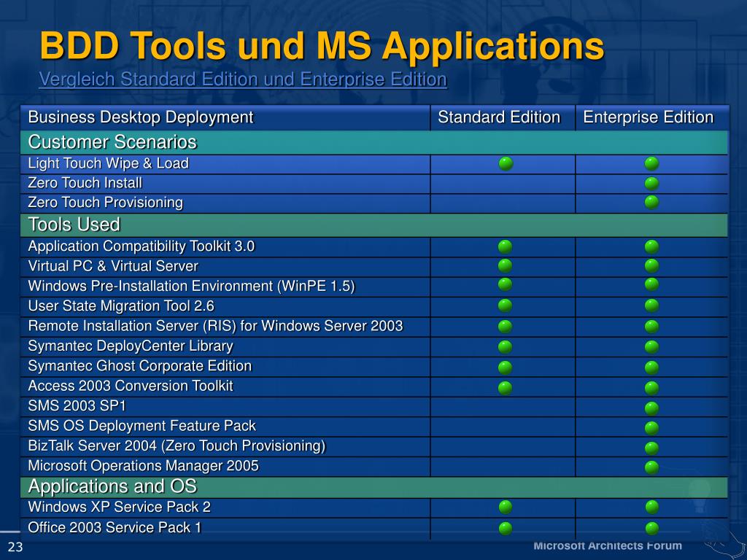
Task: Click Standard Edition dot for User State Migration Tool
Action: pyautogui.click(x=506, y=306)
